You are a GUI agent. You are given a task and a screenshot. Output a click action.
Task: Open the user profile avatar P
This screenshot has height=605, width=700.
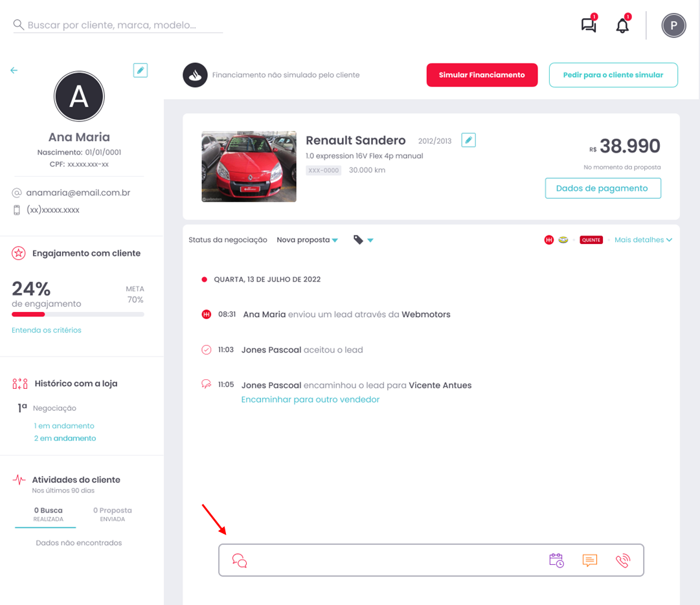tap(673, 26)
